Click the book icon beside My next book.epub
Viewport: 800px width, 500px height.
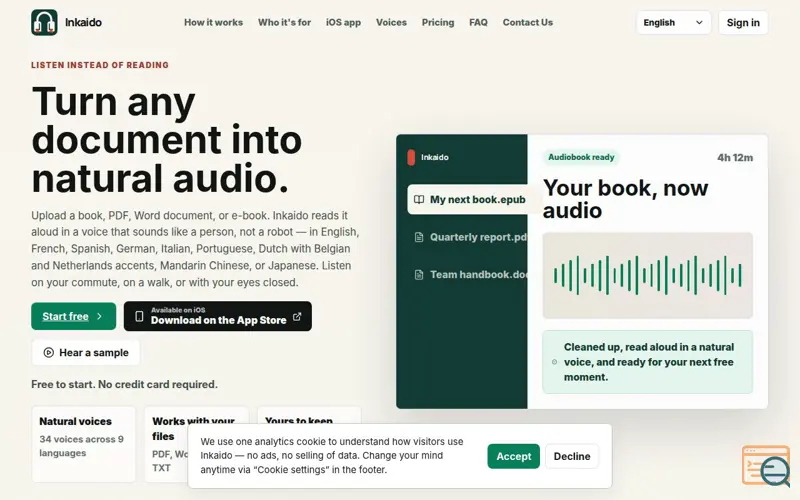click(x=419, y=199)
